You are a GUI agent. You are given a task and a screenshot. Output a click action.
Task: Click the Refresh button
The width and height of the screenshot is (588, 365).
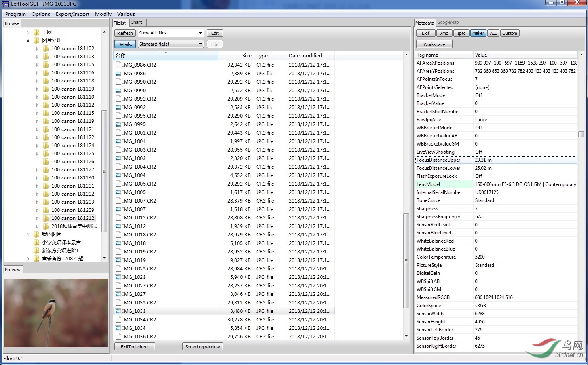(x=125, y=33)
